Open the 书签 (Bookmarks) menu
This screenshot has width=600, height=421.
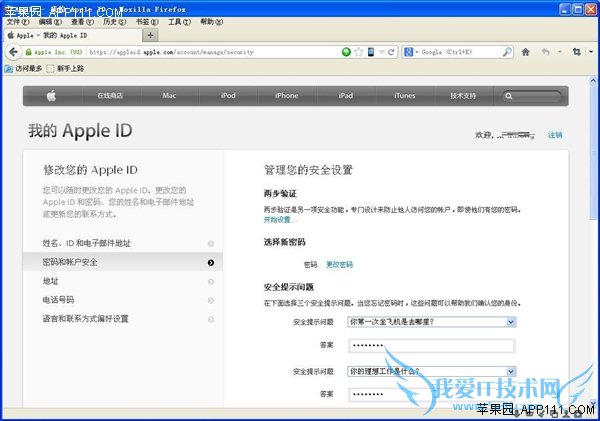[x=146, y=21]
